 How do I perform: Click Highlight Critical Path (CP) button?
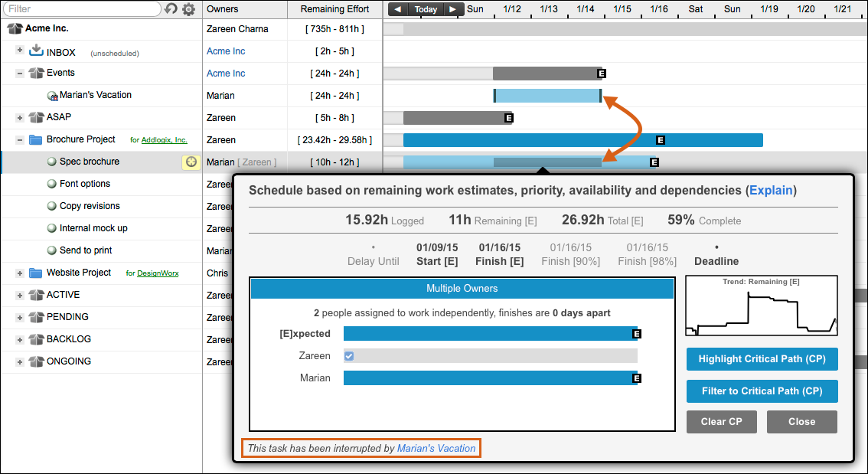(x=762, y=359)
